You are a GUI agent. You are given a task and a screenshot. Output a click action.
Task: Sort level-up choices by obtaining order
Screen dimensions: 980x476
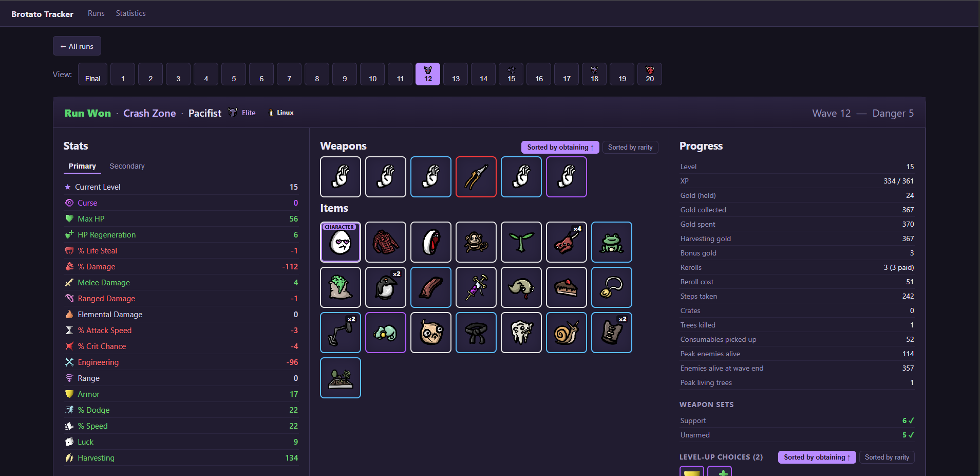[x=817, y=457]
